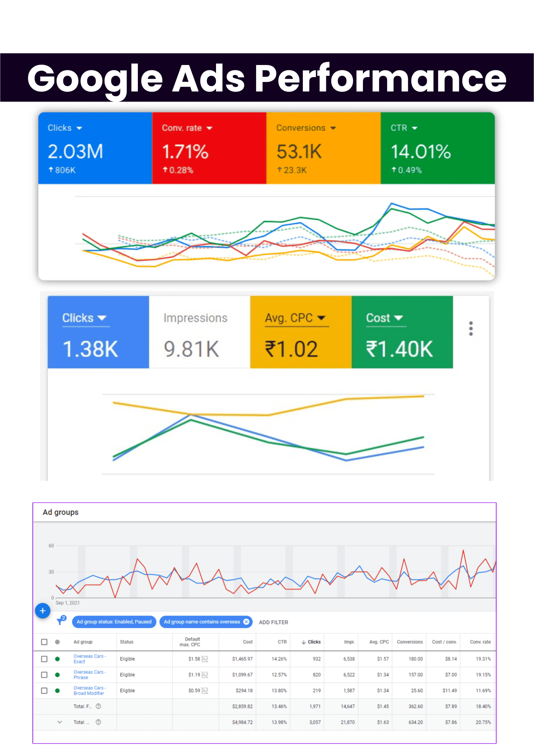Sort by the Cost column header
Image resolution: width=534 pixels, height=756 pixels.
(x=248, y=642)
